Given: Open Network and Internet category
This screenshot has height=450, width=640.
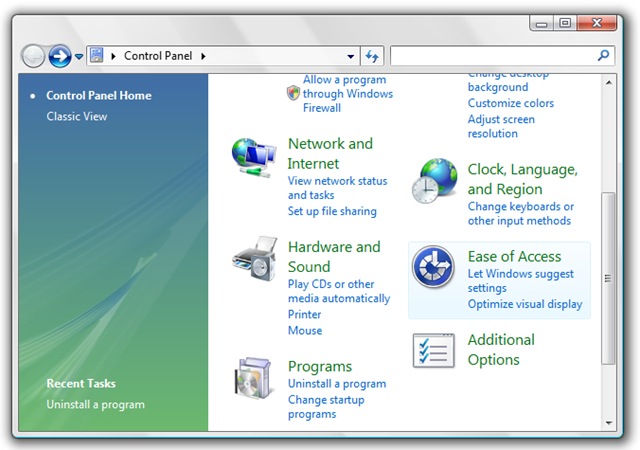Looking at the screenshot, I should click(x=330, y=154).
